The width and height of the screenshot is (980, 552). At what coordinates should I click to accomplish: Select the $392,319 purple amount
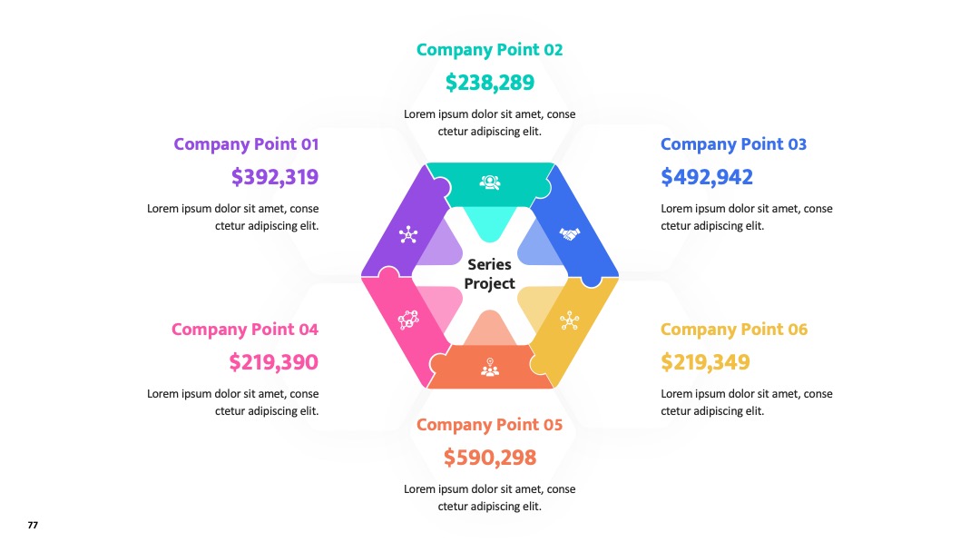click(275, 177)
